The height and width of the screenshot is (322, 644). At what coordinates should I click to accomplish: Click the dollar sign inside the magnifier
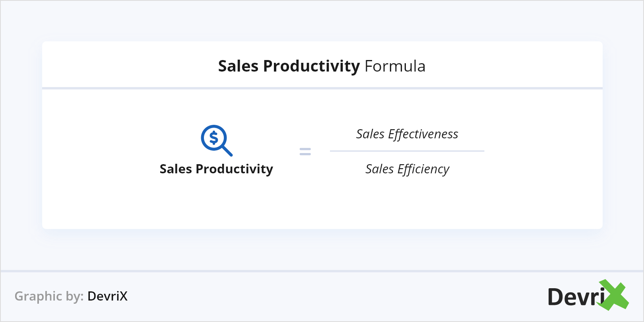214,138
